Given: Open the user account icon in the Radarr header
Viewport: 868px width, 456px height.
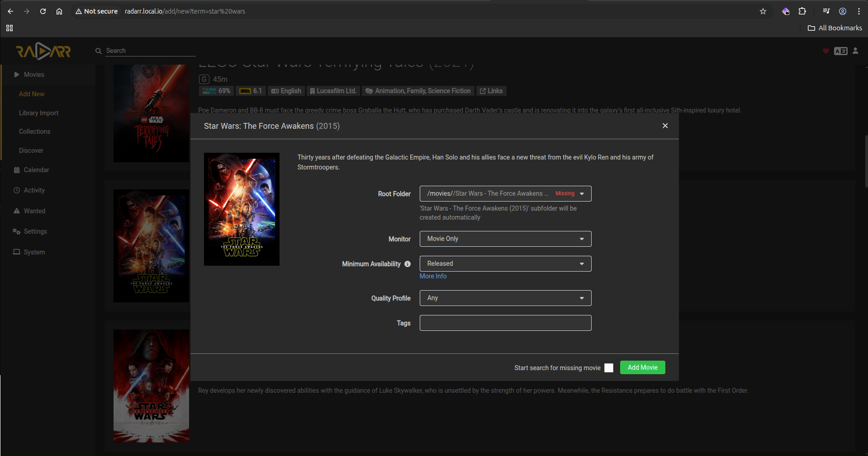Looking at the screenshot, I should coord(855,51).
